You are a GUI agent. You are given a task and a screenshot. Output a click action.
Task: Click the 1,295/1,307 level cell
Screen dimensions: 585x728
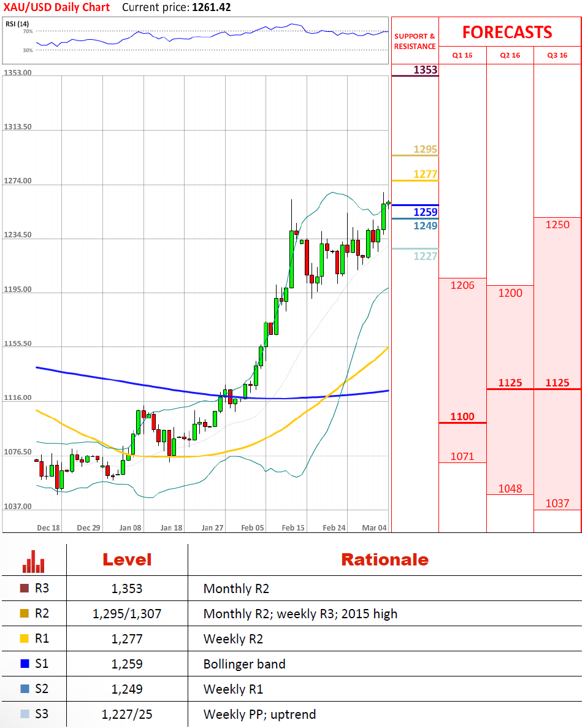click(x=127, y=614)
